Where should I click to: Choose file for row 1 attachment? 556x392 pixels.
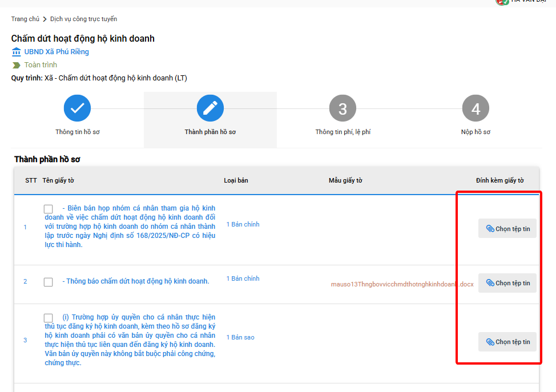[507, 229]
